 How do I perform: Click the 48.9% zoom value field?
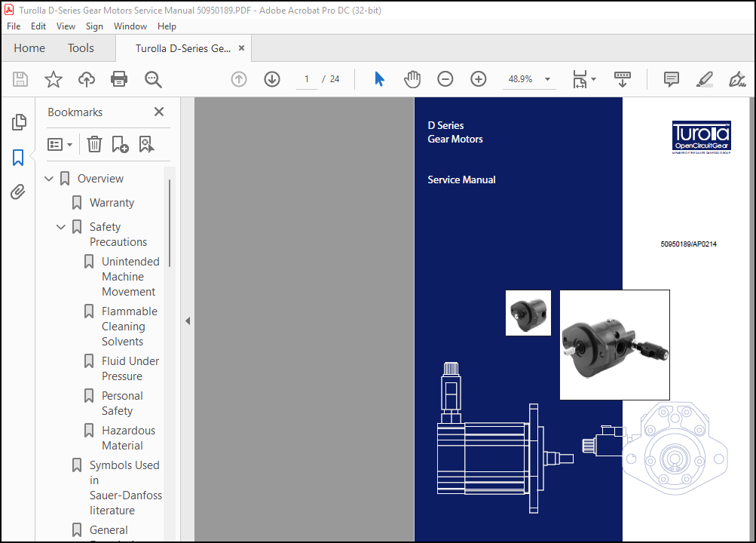(x=521, y=79)
